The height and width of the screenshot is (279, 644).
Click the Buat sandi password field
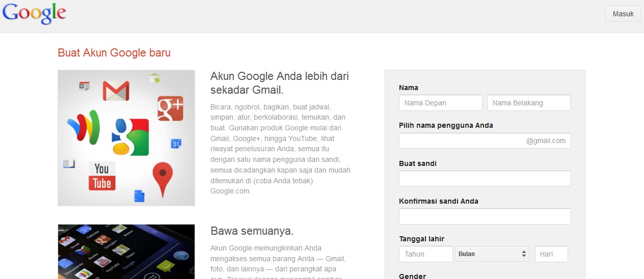coord(485,179)
